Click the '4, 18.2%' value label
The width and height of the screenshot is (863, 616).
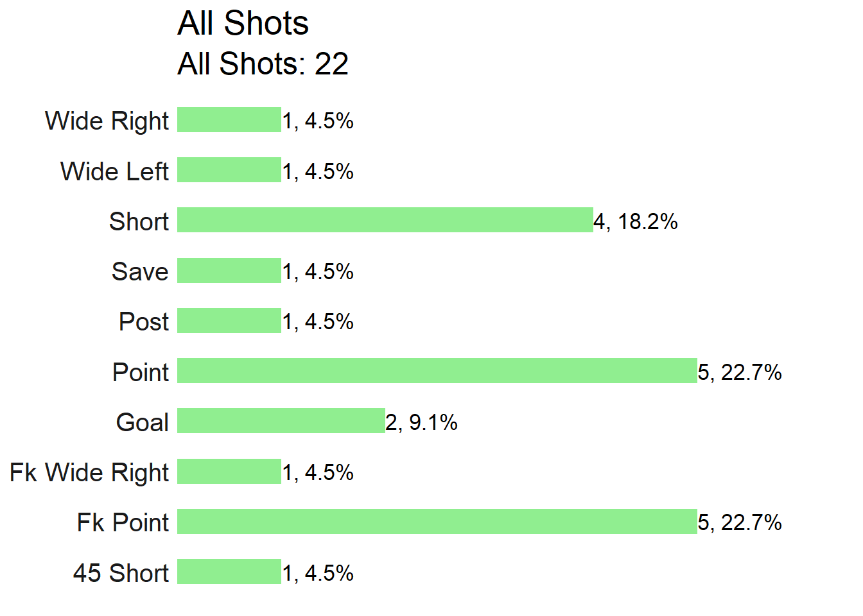click(x=636, y=221)
